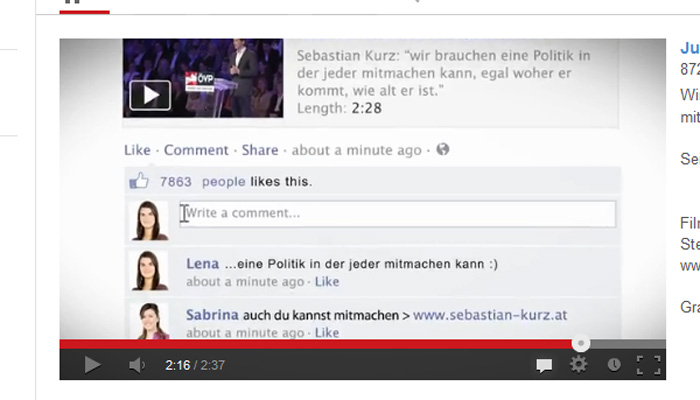700x400 pixels.
Task: Click the 'people' link in likes row
Action: pyautogui.click(x=223, y=182)
